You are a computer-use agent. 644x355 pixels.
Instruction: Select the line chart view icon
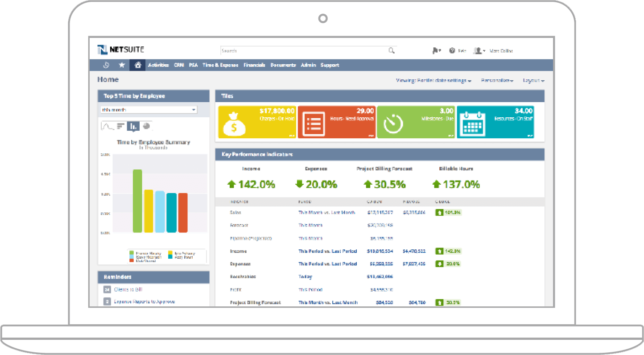[x=106, y=126]
